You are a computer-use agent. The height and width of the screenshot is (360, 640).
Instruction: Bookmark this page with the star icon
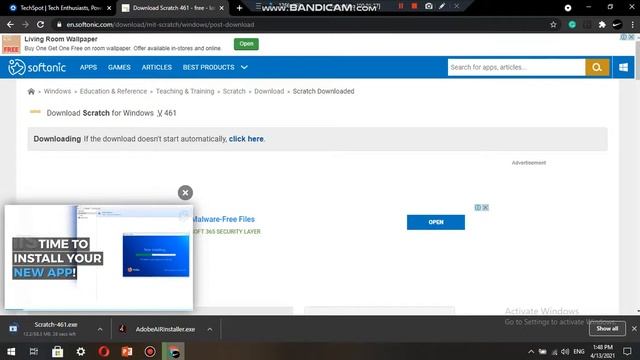click(x=553, y=24)
